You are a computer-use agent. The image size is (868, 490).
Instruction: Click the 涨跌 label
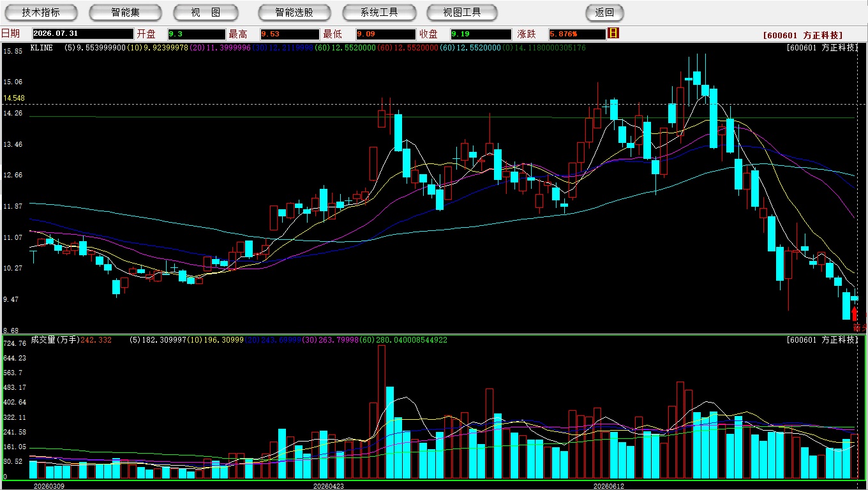tap(527, 34)
